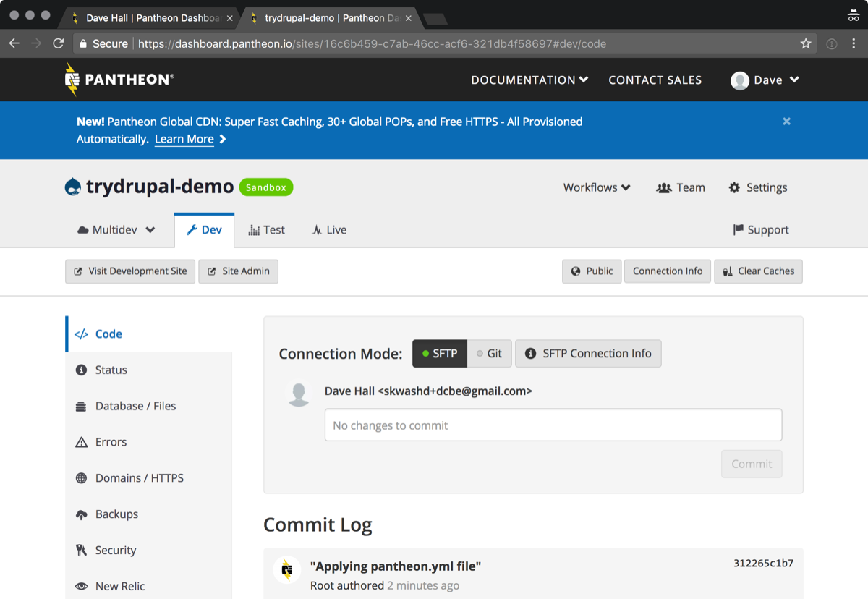Click the Dave Hall email address text
The width and height of the screenshot is (868, 599).
coord(455,391)
